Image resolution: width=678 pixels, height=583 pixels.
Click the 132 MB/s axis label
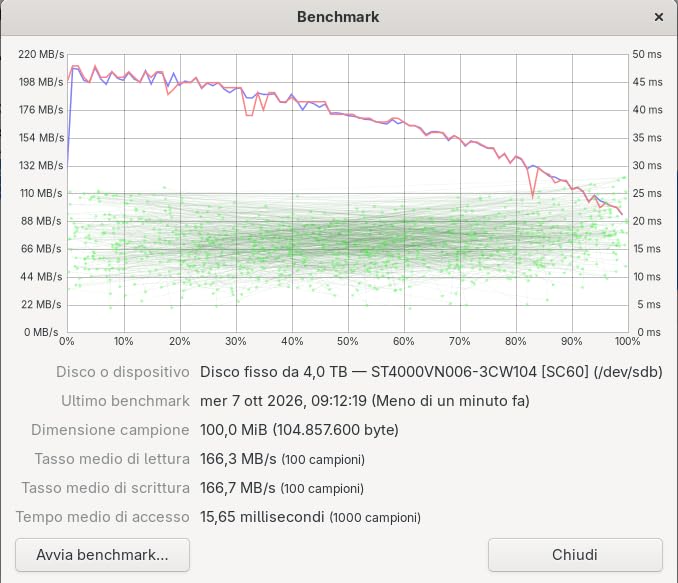[x=41, y=166]
